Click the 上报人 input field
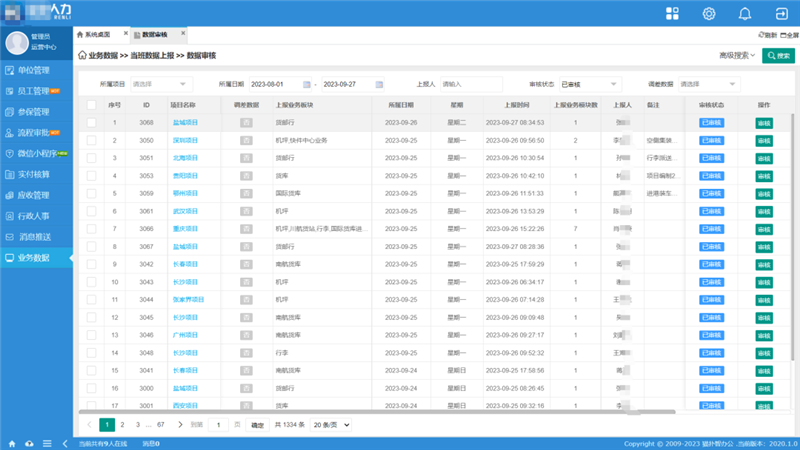The height and width of the screenshot is (450, 800). (470, 84)
